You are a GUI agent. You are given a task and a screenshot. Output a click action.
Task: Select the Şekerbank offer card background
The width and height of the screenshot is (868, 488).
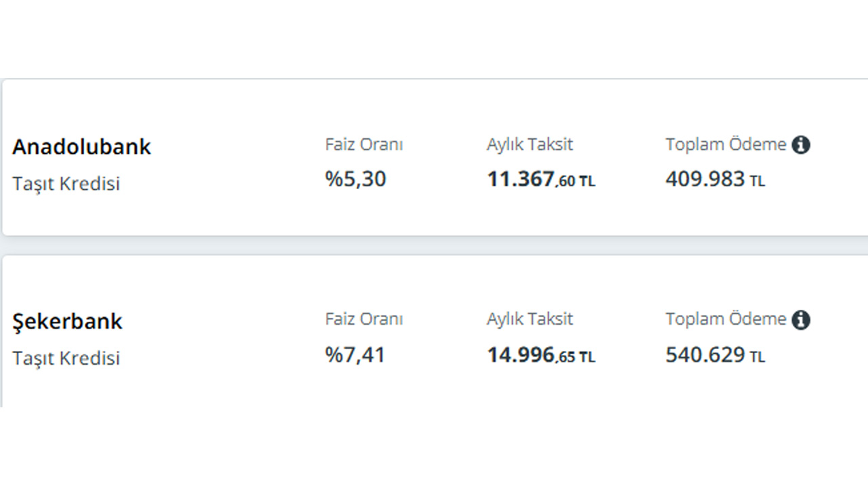[435, 331]
